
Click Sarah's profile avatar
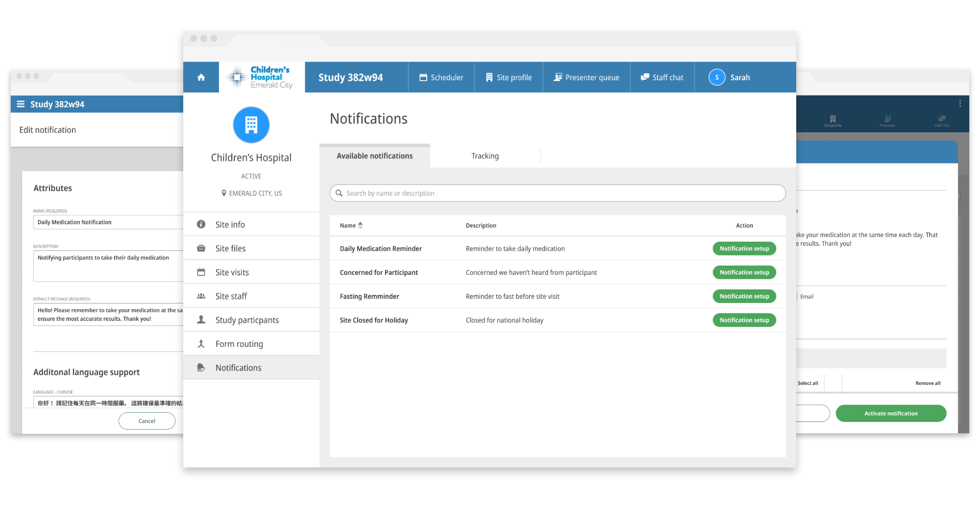pyautogui.click(x=717, y=77)
